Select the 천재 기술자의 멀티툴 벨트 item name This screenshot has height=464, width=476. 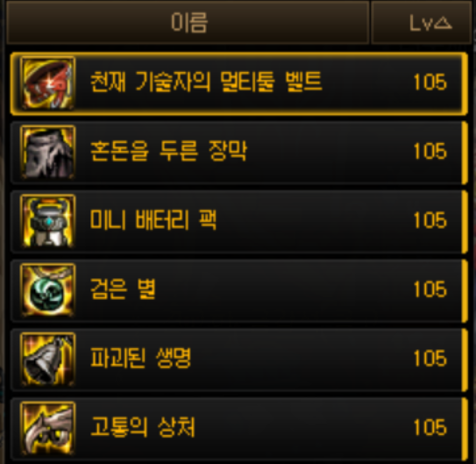[x=206, y=82]
